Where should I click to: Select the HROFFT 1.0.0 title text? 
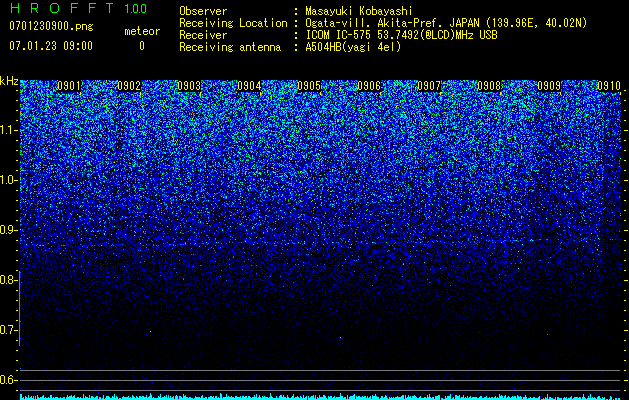point(78,8)
